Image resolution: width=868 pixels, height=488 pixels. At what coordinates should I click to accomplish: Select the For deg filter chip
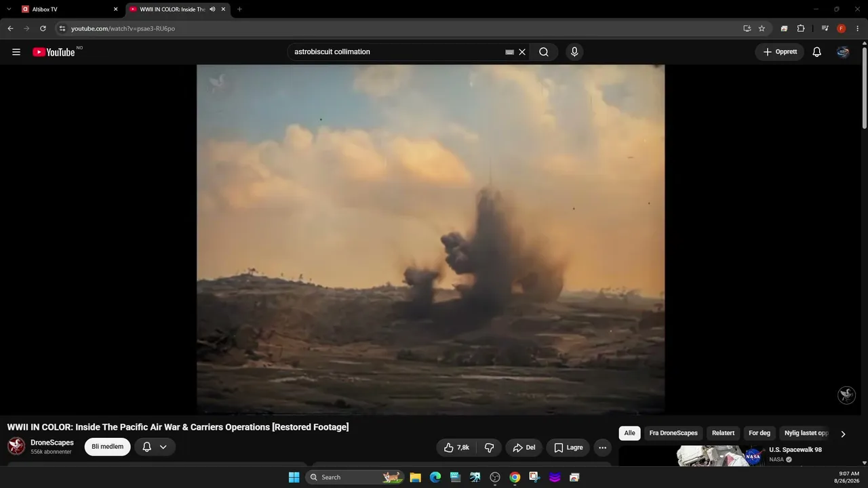(759, 433)
